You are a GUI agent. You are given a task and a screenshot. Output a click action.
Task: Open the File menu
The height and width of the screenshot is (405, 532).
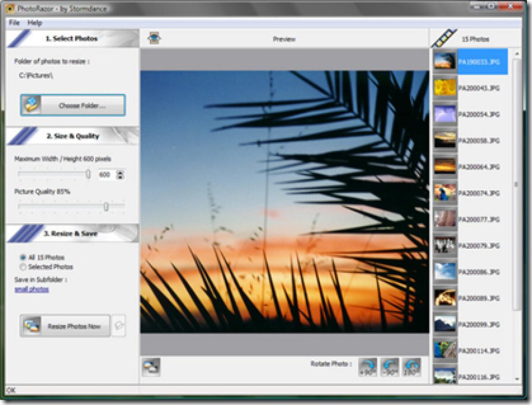click(15, 23)
